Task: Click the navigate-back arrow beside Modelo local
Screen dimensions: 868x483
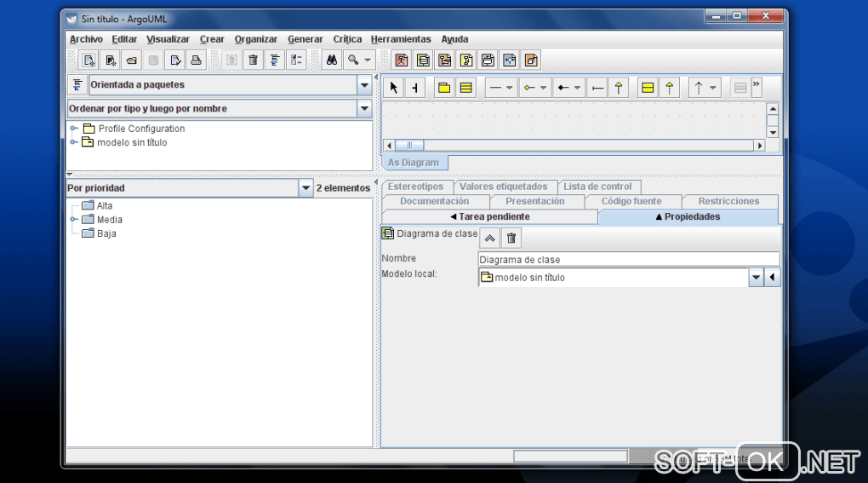Action: [x=772, y=277]
